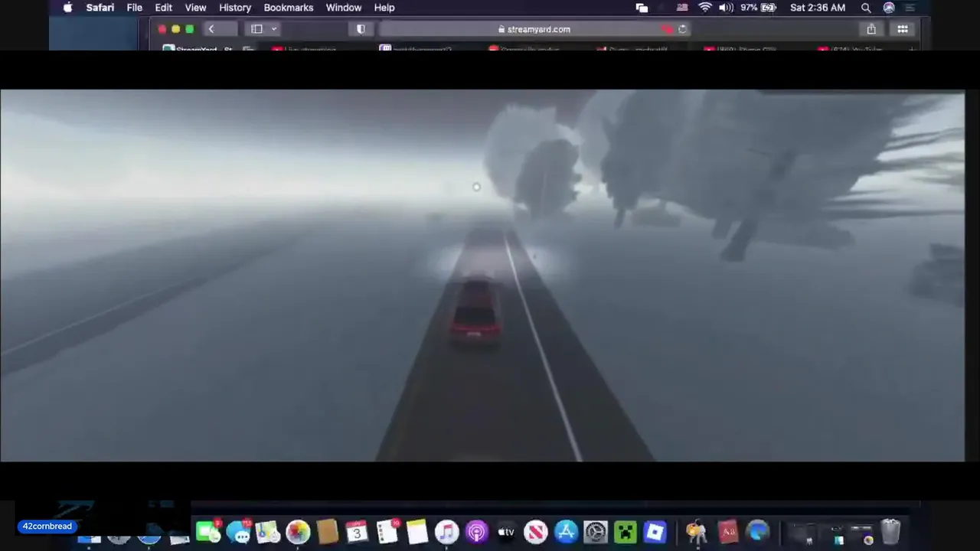Open Dictionary app in the Dock
Viewport: 980px width, 551px height.
[x=727, y=532]
